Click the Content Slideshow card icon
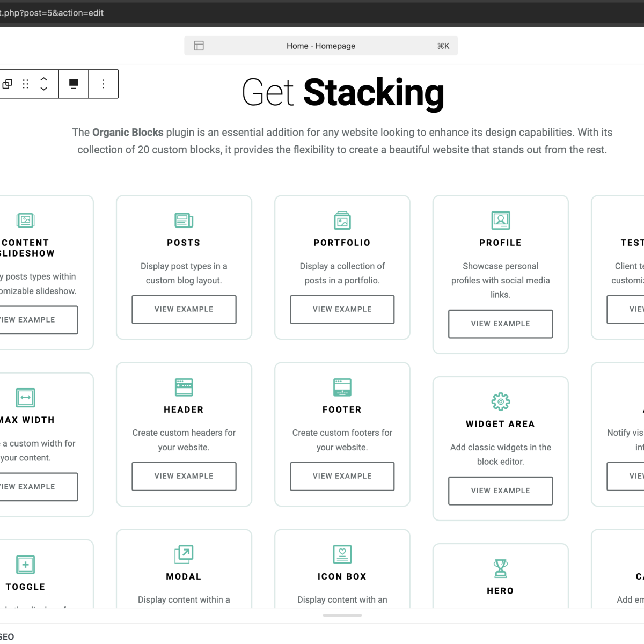The width and height of the screenshot is (644, 644). [x=25, y=220]
